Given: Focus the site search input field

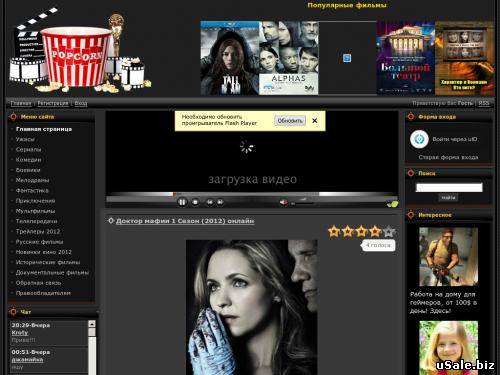Looking at the screenshot, I should (x=449, y=187).
